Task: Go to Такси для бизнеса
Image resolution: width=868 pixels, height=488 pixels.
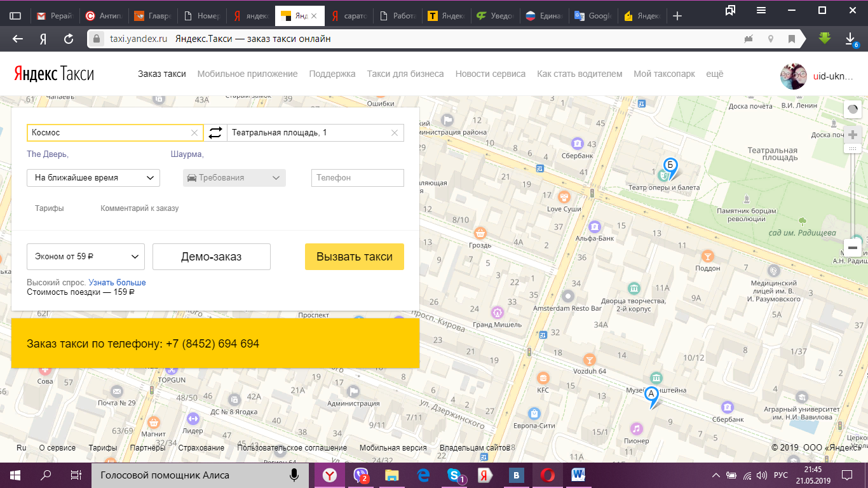Action: 405,74
